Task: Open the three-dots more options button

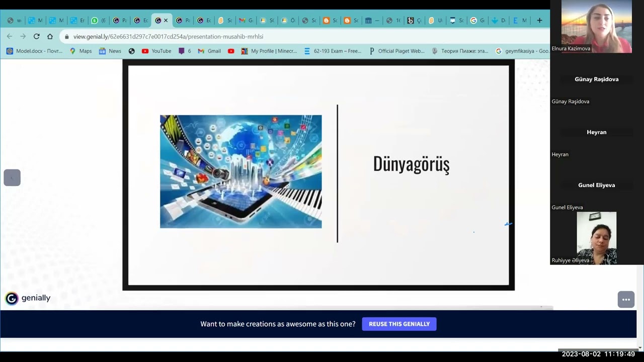Action: coord(626,299)
